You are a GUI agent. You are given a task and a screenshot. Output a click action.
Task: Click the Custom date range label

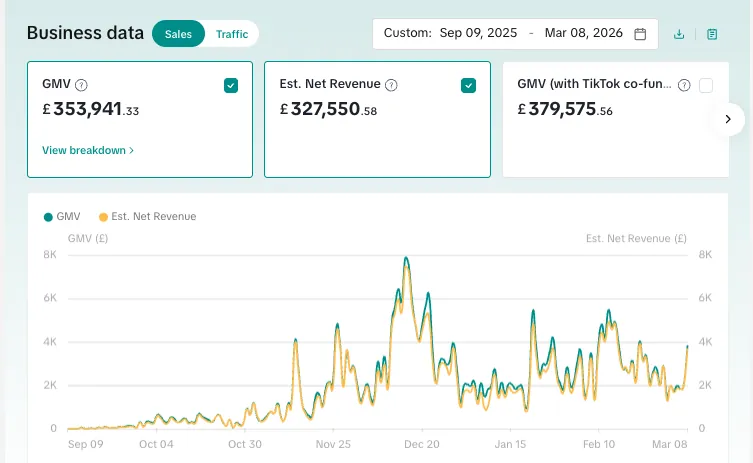pyautogui.click(x=408, y=33)
